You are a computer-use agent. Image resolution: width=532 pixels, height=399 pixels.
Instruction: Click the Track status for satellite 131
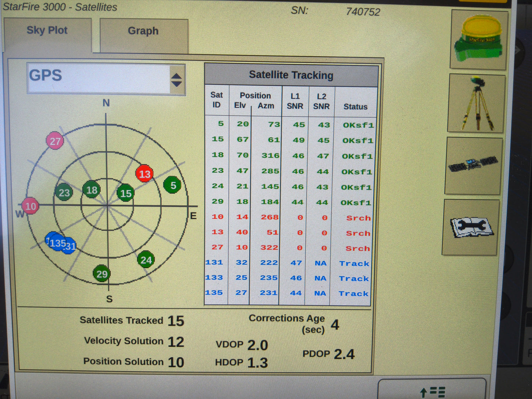point(354,264)
